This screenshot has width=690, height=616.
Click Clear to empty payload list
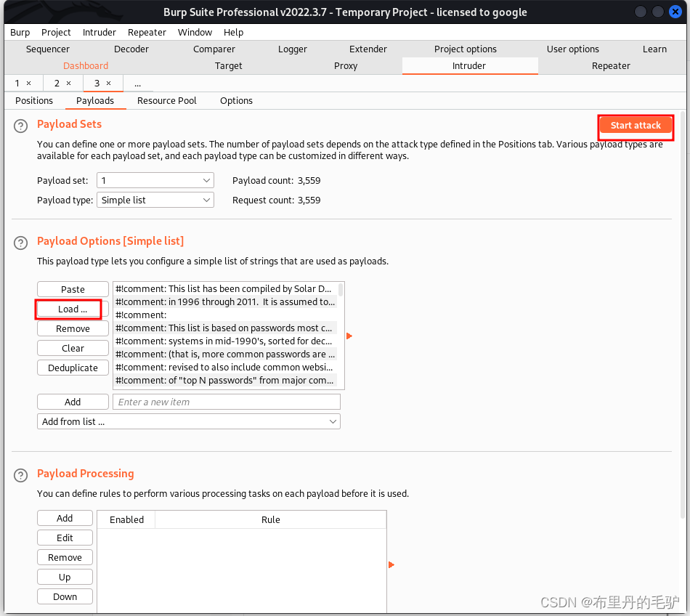[x=73, y=349]
